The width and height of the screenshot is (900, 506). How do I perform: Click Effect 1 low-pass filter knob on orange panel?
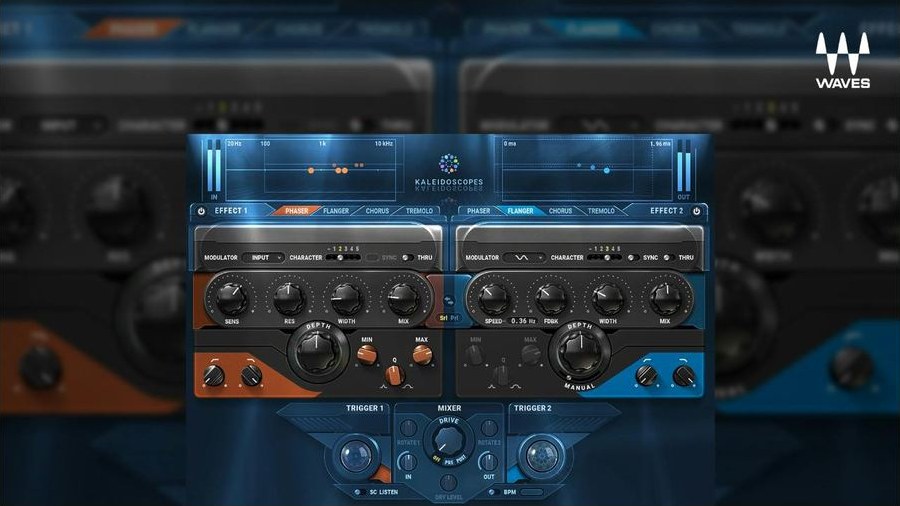(x=251, y=376)
